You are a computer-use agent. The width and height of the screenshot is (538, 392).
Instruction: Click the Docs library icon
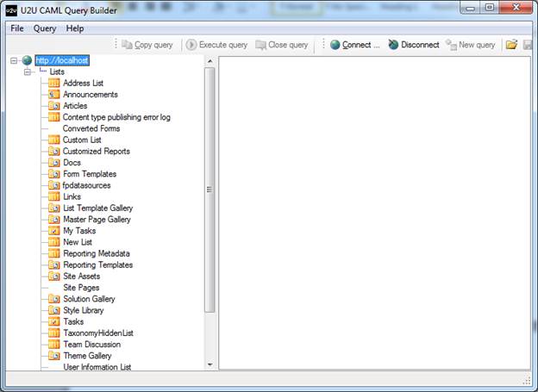53,163
